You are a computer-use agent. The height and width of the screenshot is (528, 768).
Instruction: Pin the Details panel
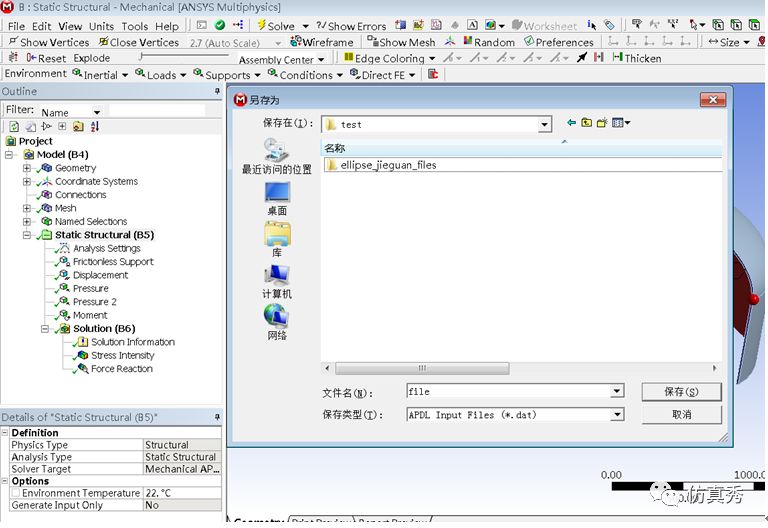217,417
